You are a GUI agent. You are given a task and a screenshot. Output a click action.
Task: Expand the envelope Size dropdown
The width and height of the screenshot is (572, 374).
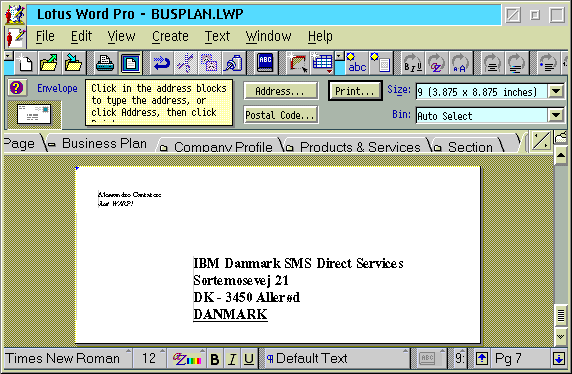point(556,91)
